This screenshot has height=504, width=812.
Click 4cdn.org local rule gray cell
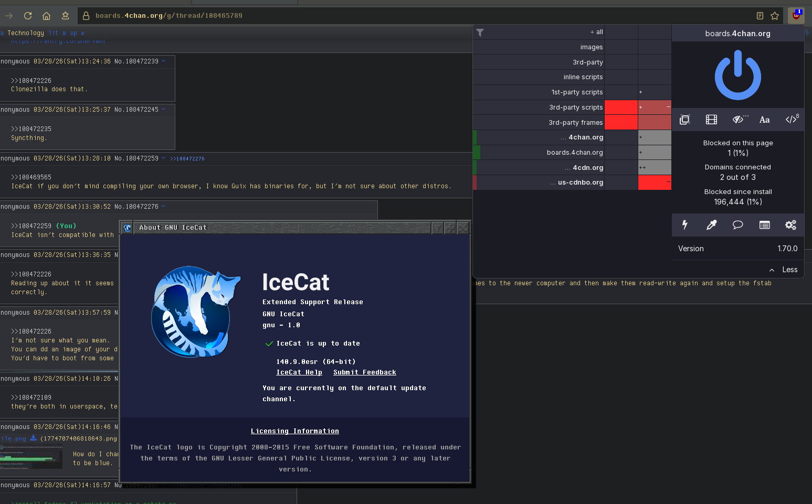(x=655, y=168)
